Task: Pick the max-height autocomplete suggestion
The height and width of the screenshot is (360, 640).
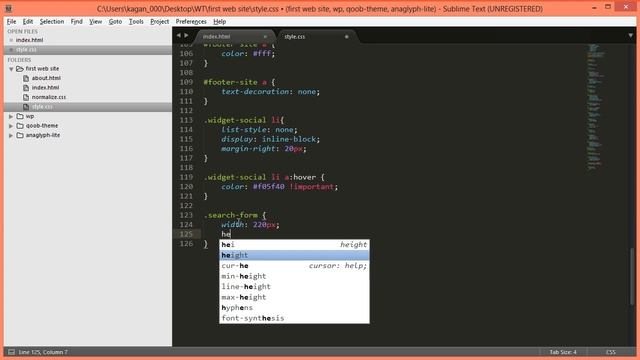Action: tap(294, 297)
